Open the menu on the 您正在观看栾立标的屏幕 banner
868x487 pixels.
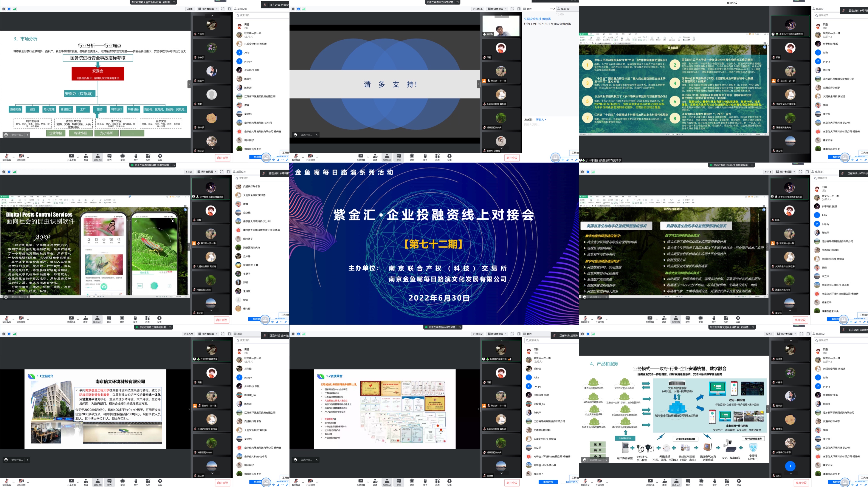tap(458, 2)
